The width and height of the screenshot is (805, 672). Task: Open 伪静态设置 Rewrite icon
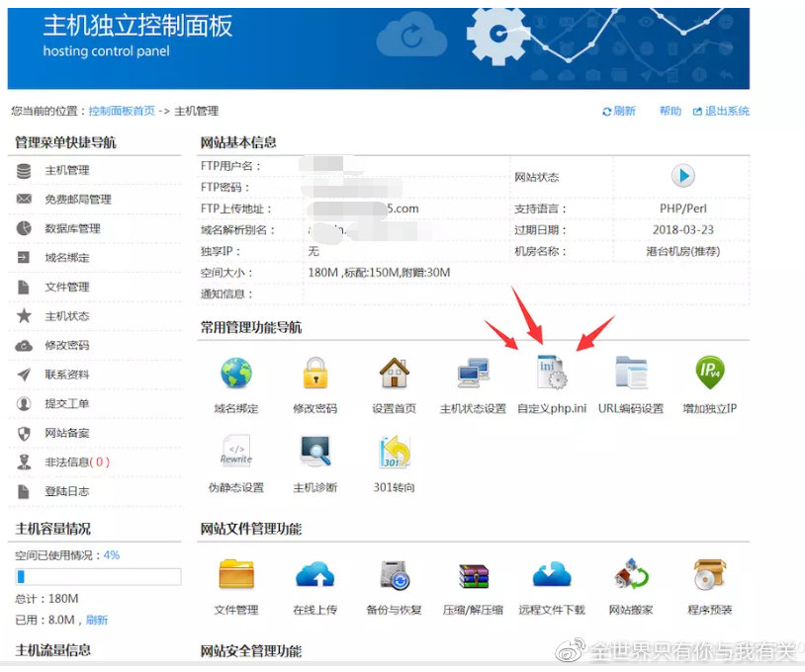click(235, 453)
